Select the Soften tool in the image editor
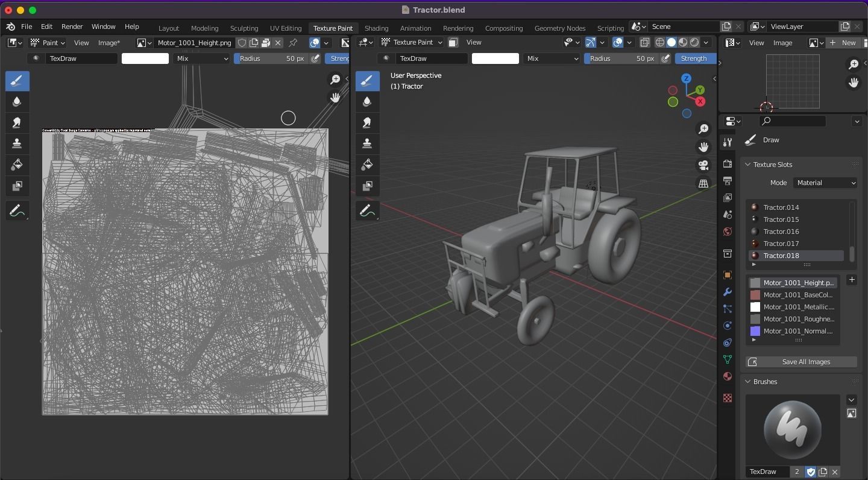Screen dimensions: 868x480 pyautogui.click(x=17, y=102)
